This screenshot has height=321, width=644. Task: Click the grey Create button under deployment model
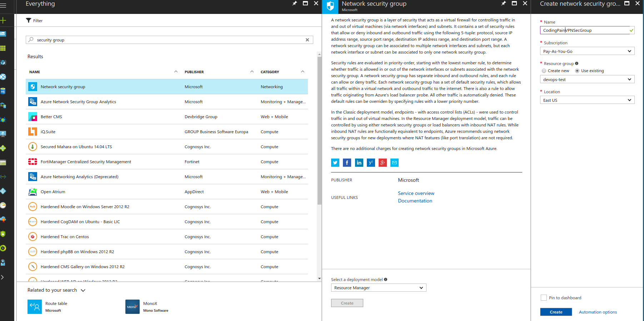pos(347,303)
